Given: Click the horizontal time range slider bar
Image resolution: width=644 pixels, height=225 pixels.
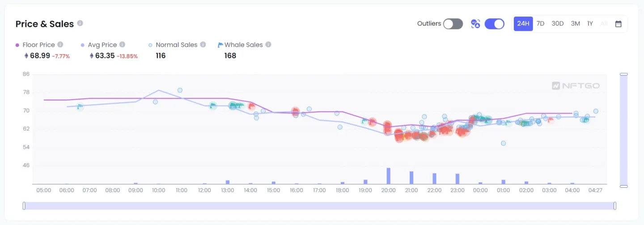Looking at the screenshot, I should pos(319,206).
